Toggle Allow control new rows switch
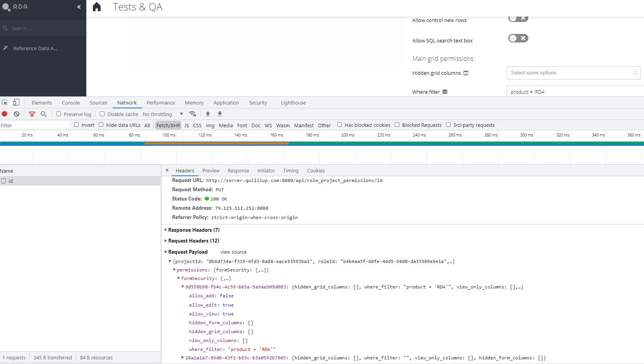The image size is (644, 364). tap(518, 18)
